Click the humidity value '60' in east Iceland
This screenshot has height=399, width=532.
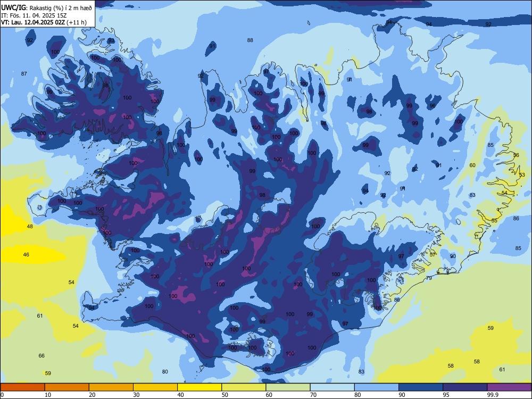click(472, 165)
